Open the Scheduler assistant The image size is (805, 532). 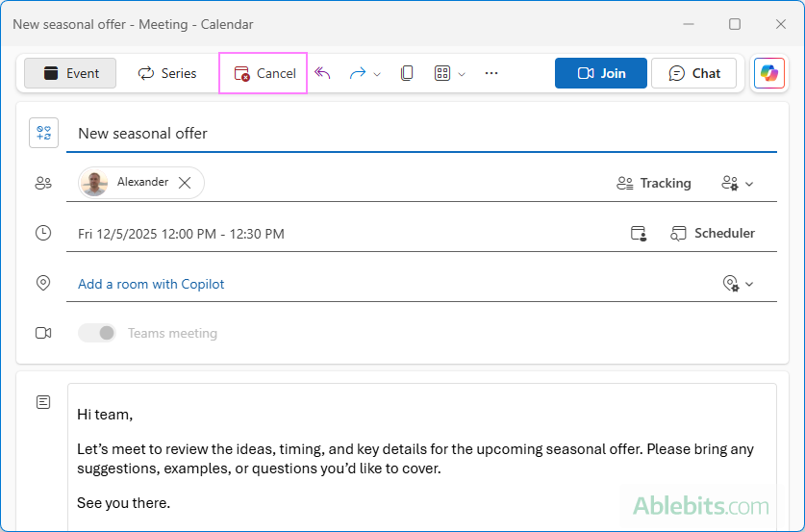pyautogui.click(x=712, y=234)
